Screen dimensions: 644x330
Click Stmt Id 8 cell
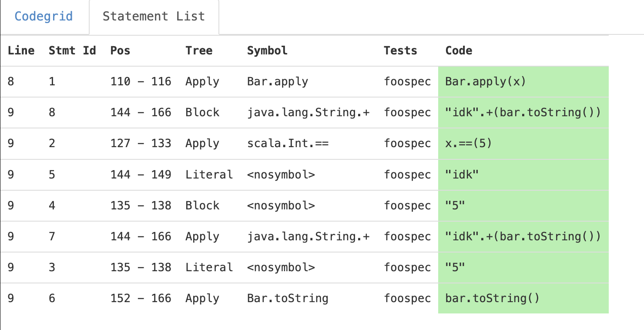coord(52,112)
